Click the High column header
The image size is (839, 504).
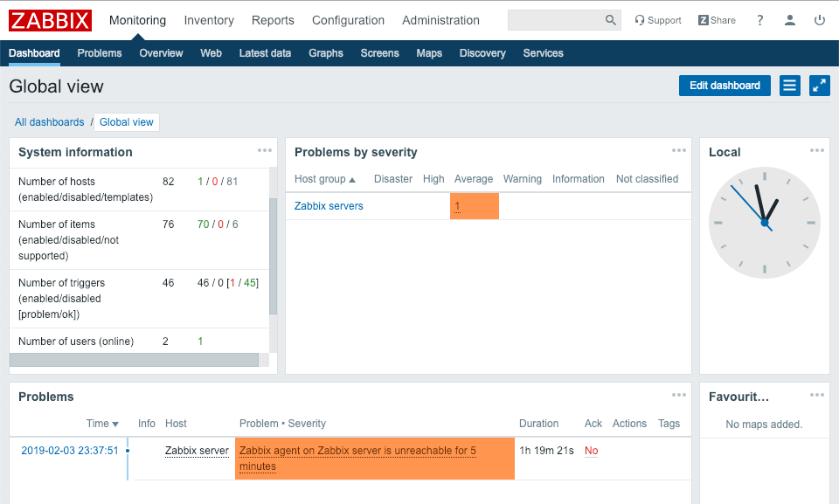[433, 179]
